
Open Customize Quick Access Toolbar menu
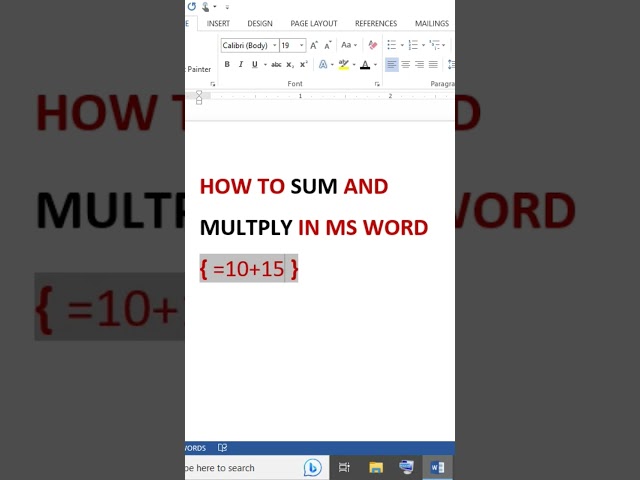tap(227, 7)
